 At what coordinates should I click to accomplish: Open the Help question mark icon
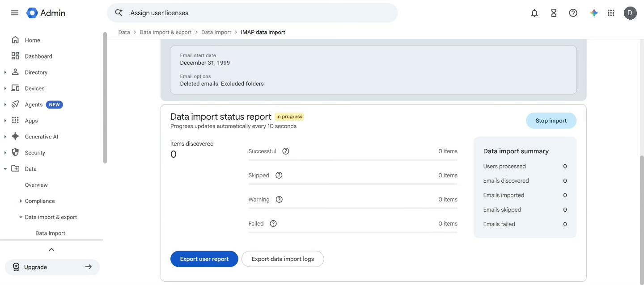[x=573, y=13]
